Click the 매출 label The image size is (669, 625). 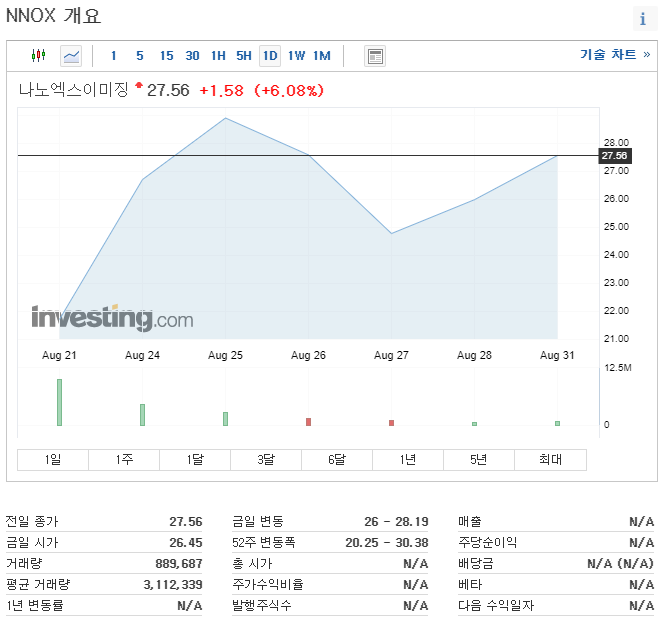(x=470, y=522)
